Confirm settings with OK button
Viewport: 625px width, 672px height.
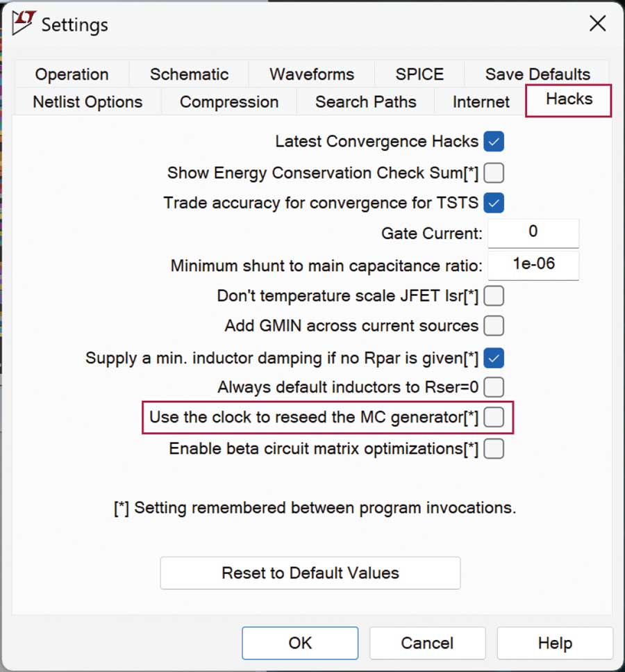coord(300,643)
